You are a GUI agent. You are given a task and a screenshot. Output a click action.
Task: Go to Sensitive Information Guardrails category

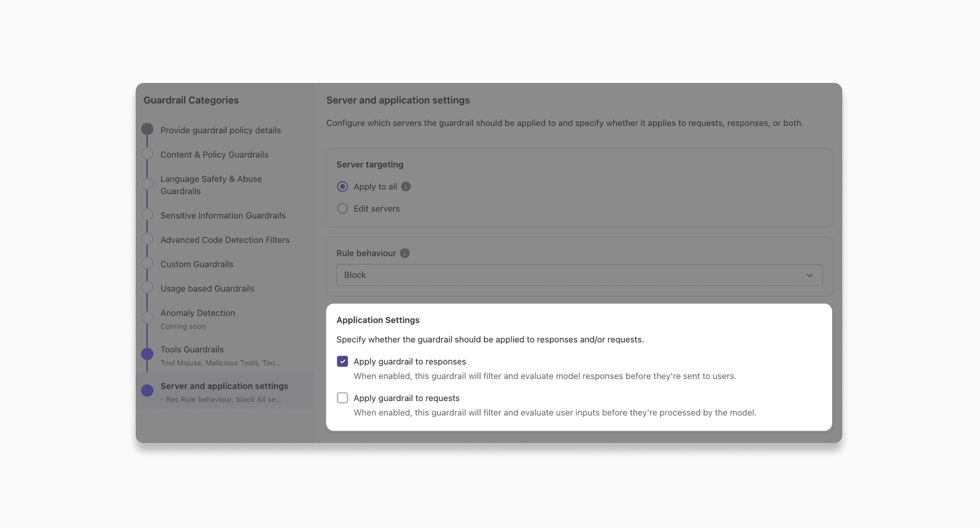click(223, 215)
